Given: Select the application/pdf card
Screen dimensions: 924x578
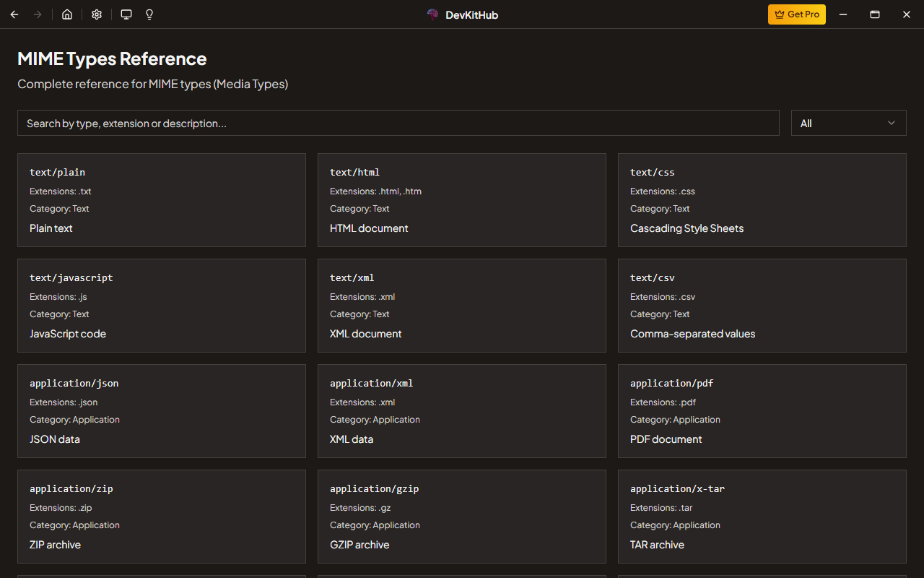Looking at the screenshot, I should [x=762, y=411].
